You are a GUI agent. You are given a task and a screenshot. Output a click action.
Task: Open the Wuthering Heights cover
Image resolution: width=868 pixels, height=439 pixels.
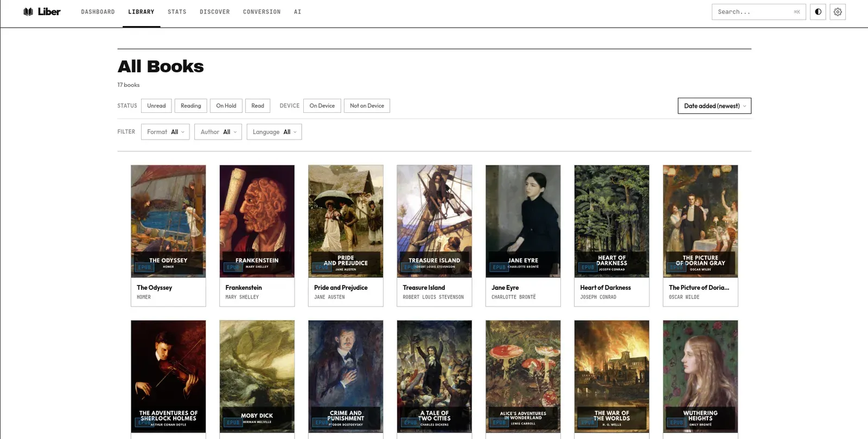(x=700, y=377)
